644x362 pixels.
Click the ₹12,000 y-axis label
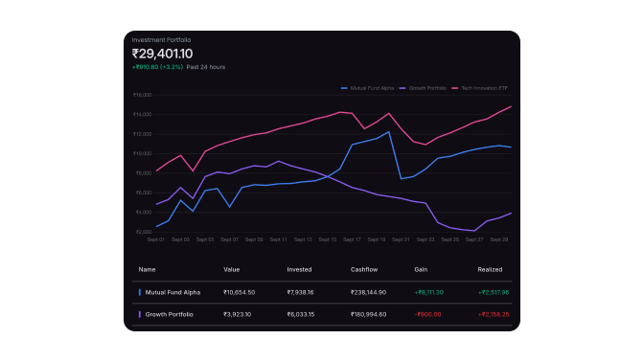[142, 134]
